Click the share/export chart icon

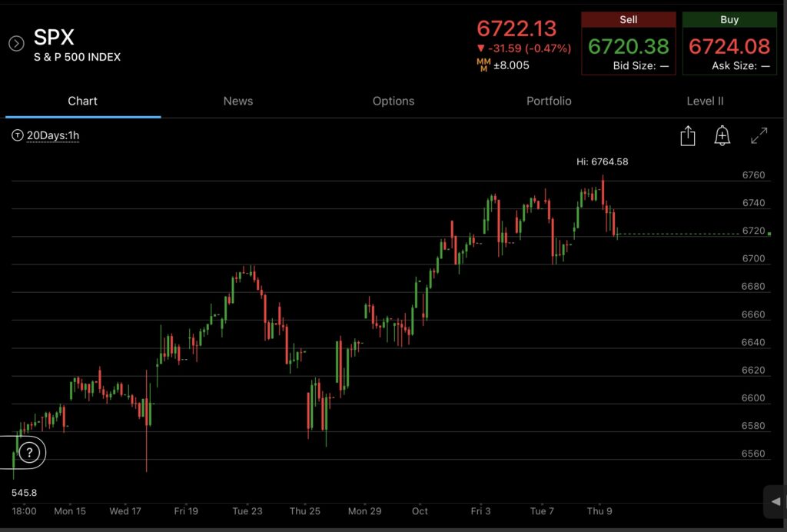pyautogui.click(x=688, y=136)
